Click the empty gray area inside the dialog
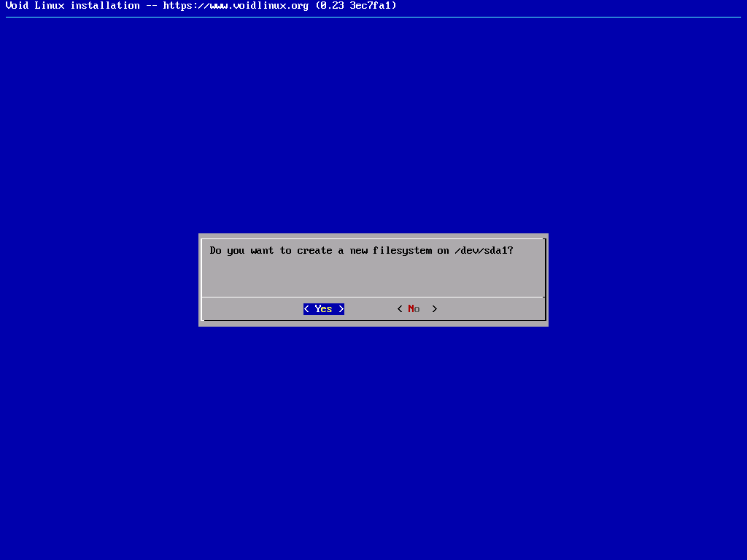This screenshot has width=747, height=560. pyautogui.click(x=373, y=276)
